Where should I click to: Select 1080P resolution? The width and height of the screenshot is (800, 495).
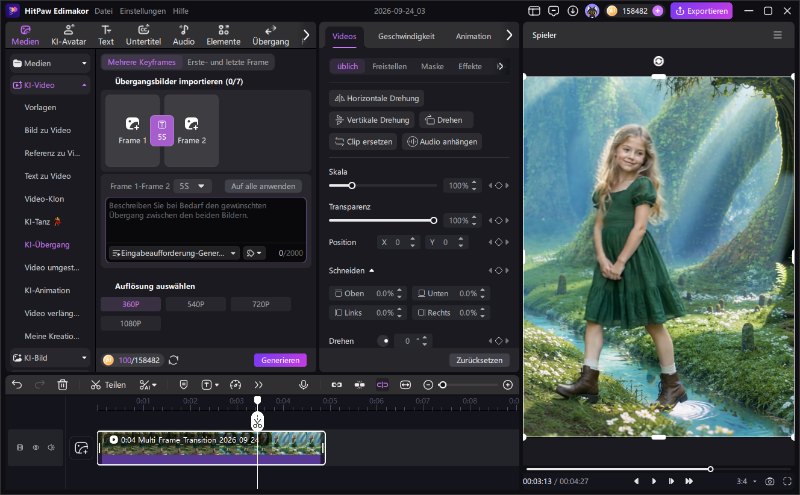[131, 324]
